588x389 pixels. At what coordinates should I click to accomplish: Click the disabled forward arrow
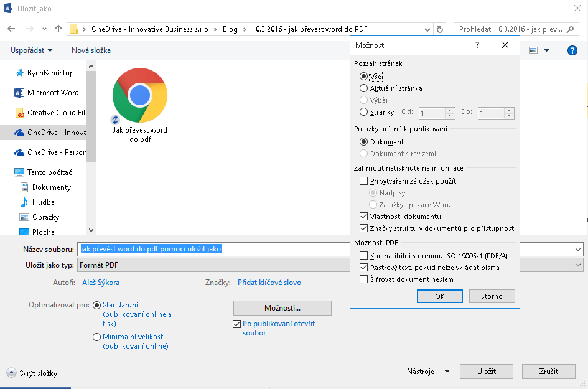pos(30,29)
